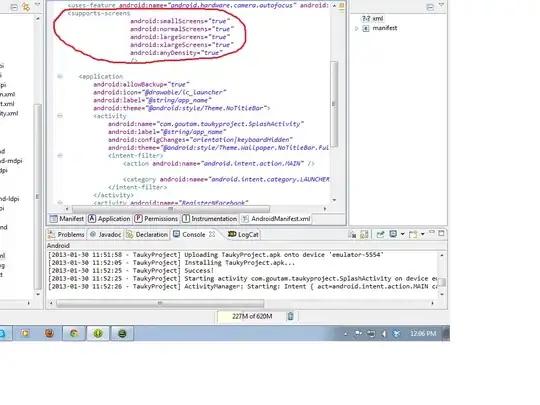This screenshot has height=405, width=540.
Task: Click the SplashActivity android:name line
Action: coord(206,124)
